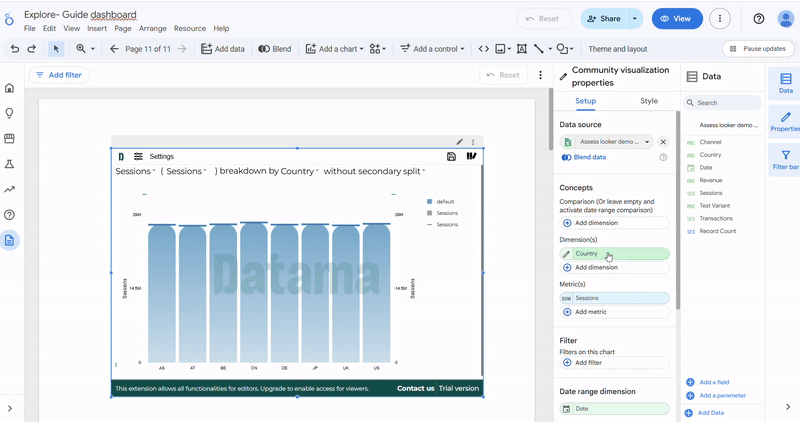Click the pencil edit icon above chart
Screen dimensions: 800x422
460,142
